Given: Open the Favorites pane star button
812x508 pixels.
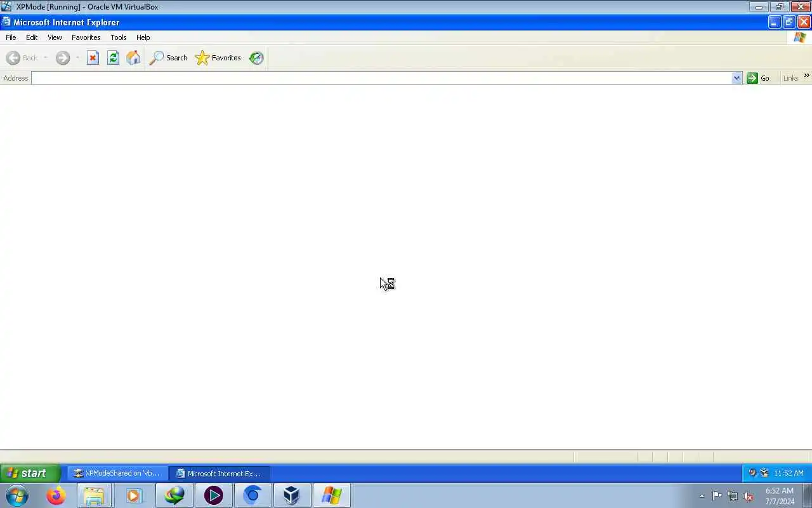Looking at the screenshot, I should pos(218,58).
